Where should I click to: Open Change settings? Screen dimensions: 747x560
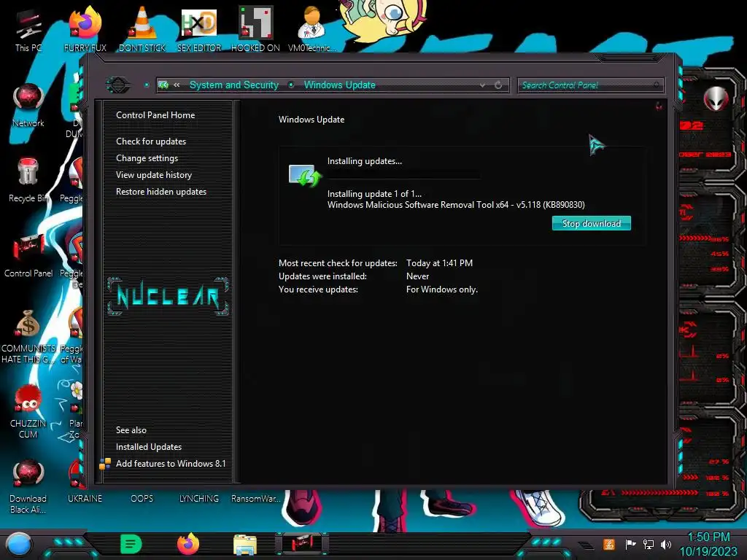(147, 158)
